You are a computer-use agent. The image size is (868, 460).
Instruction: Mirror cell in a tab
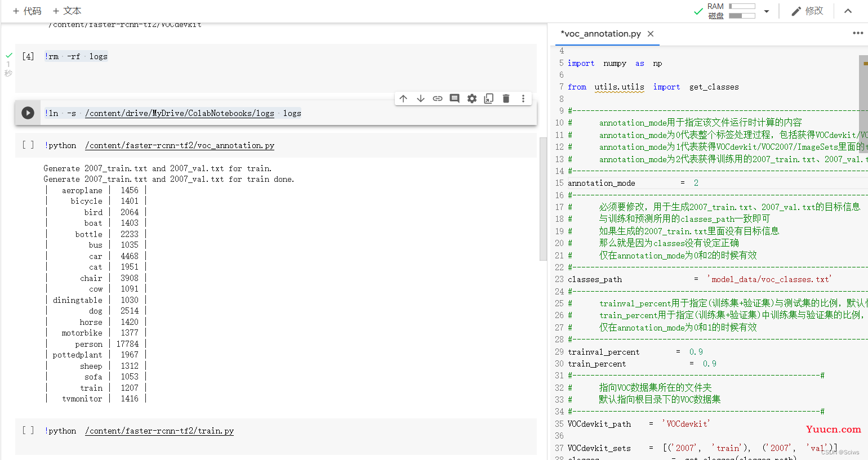489,99
